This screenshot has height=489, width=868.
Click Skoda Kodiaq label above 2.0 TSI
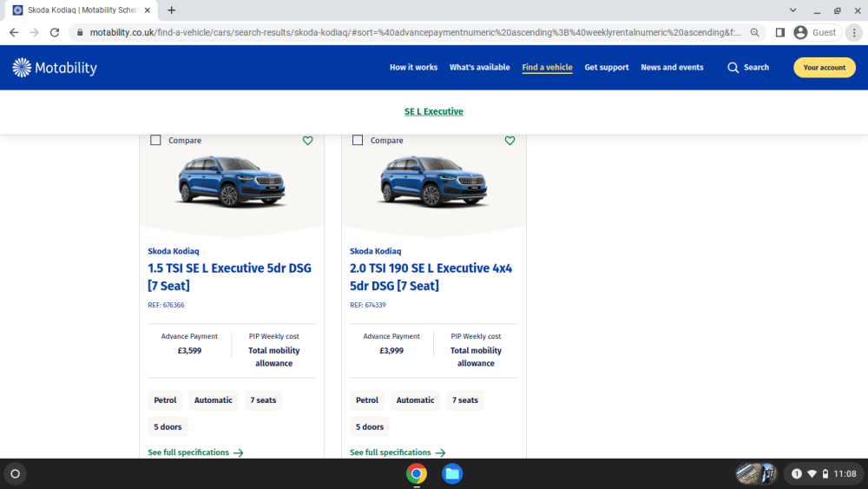tap(375, 251)
